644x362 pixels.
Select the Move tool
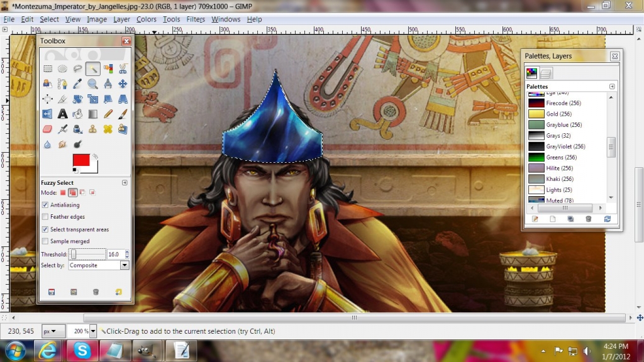click(123, 84)
